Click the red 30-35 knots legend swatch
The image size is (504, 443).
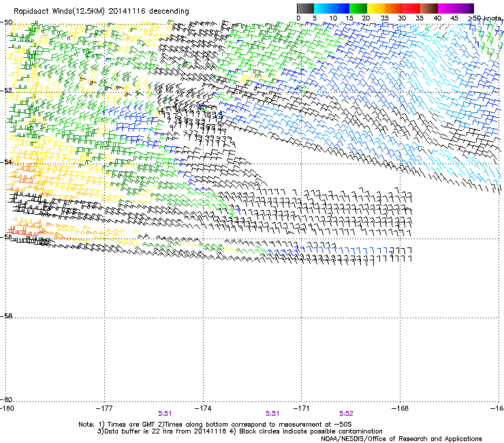pyautogui.click(x=411, y=8)
